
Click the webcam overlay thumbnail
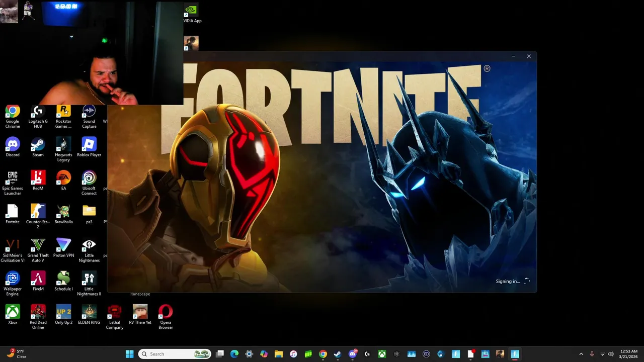[x=92, y=52]
